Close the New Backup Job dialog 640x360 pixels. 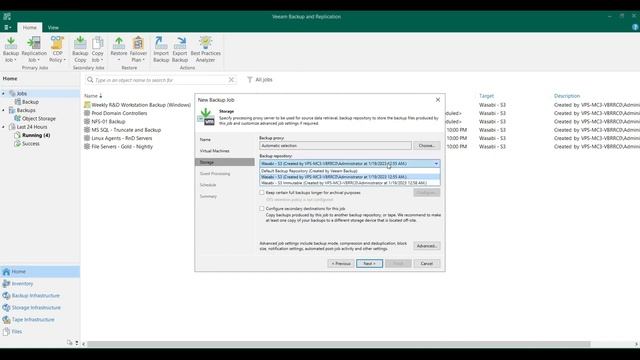pyautogui.click(x=438, y=100)
